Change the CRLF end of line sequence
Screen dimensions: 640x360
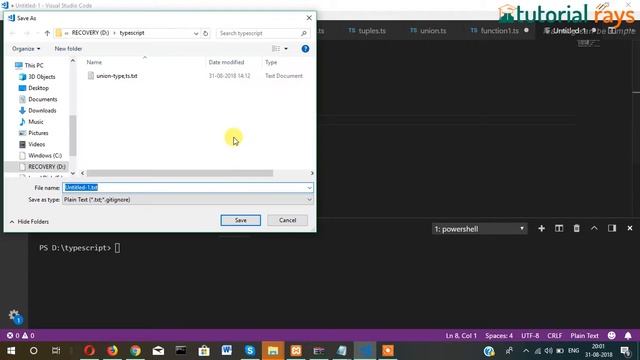pos(554,336)
